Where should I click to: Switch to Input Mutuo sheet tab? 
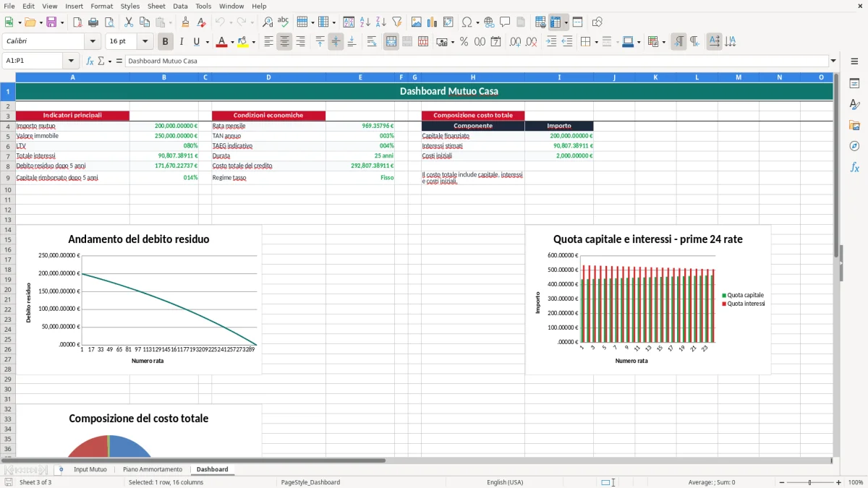click(x=90, y=469)
